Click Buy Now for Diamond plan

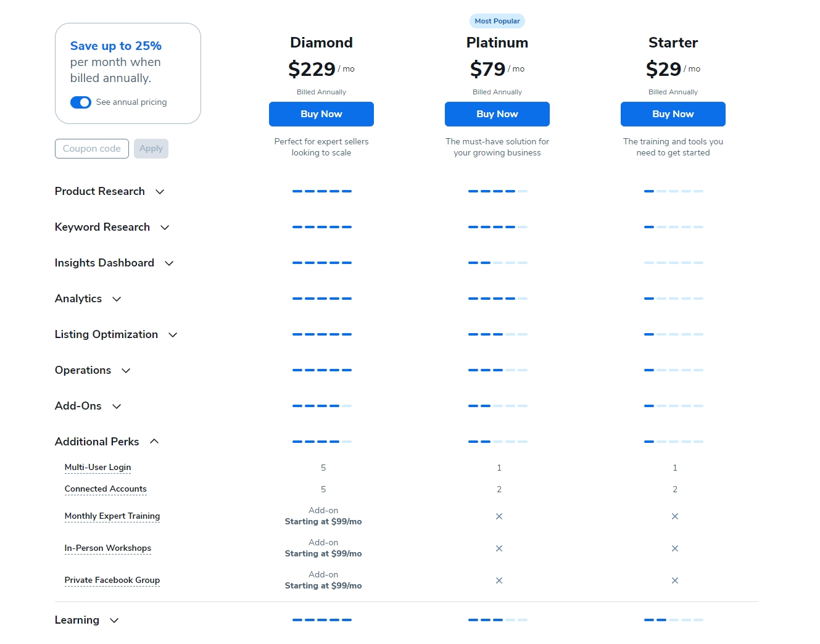coord(321,114)
